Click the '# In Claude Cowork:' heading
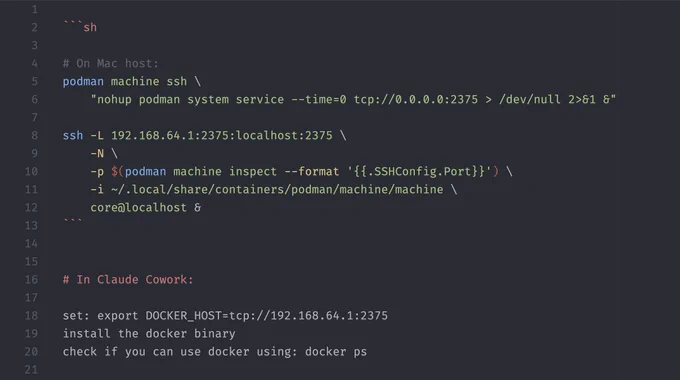 tap(128, 279)
